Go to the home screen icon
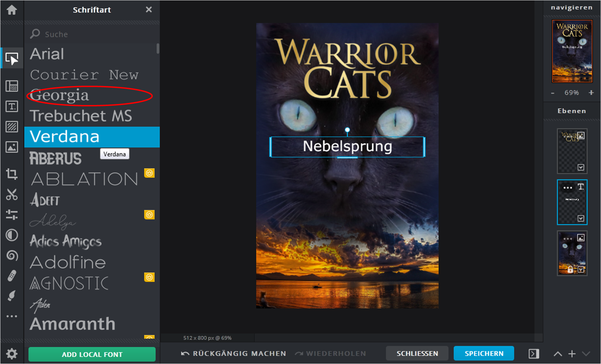 tap(12, 10)
